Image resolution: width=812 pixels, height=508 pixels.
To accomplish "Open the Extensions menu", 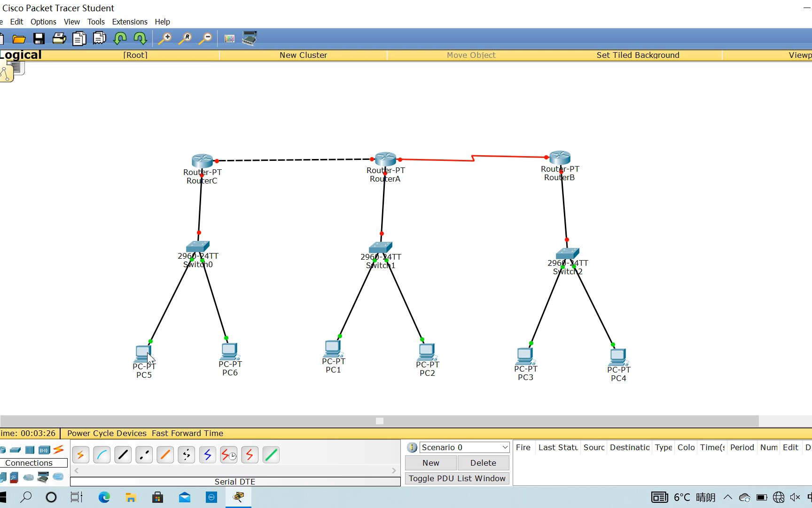I will tap(130, 22).
